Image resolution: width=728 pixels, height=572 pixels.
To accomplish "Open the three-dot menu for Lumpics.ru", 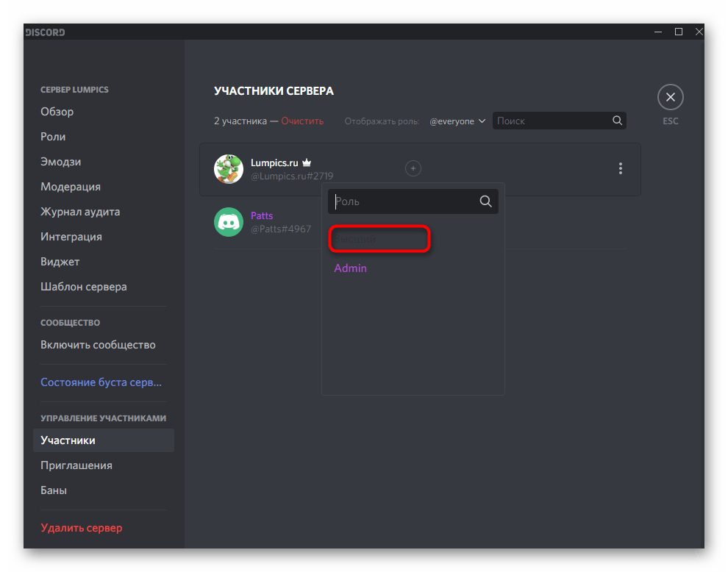I will [x=621, y=168].
